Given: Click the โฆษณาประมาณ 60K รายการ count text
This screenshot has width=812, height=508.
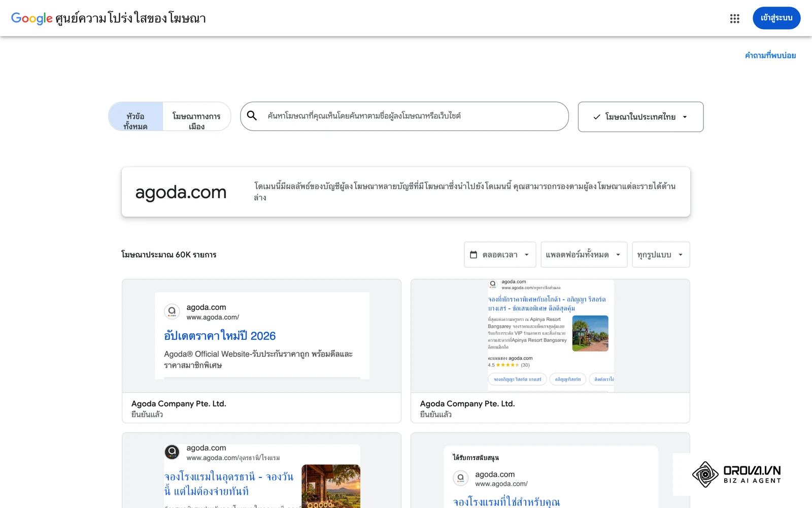Looking at the screenshot, I should 169,255.
